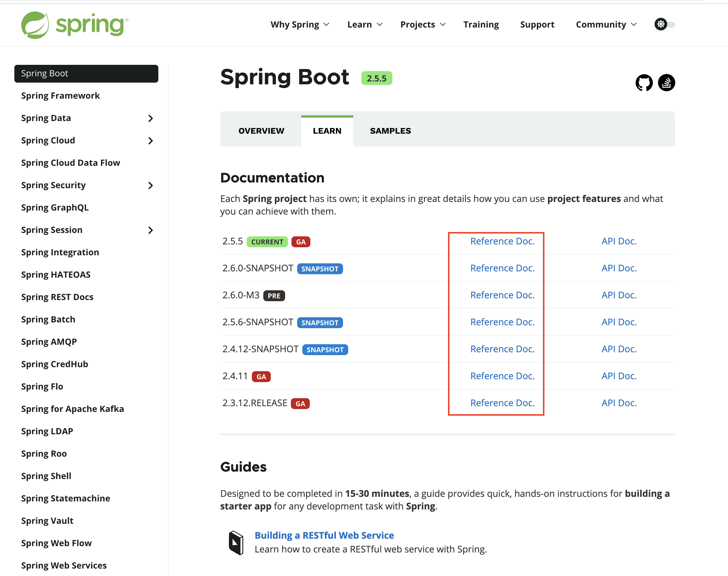Switch to the Samples tab
The height and width of the screenshot is (576, 728).
tap(390, 131)
